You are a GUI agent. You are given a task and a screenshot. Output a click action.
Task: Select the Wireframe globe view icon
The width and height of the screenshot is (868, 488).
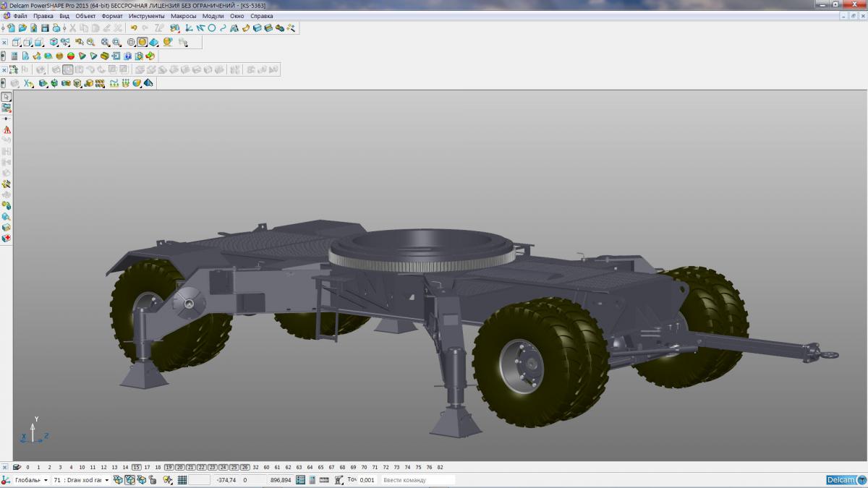pyautogui.click(x=131, y=42)
